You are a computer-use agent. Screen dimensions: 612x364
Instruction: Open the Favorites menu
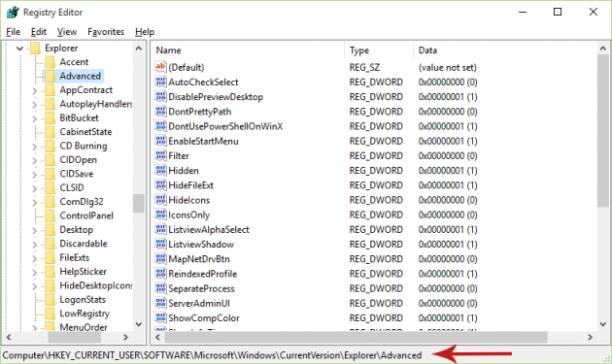[106, 32]
